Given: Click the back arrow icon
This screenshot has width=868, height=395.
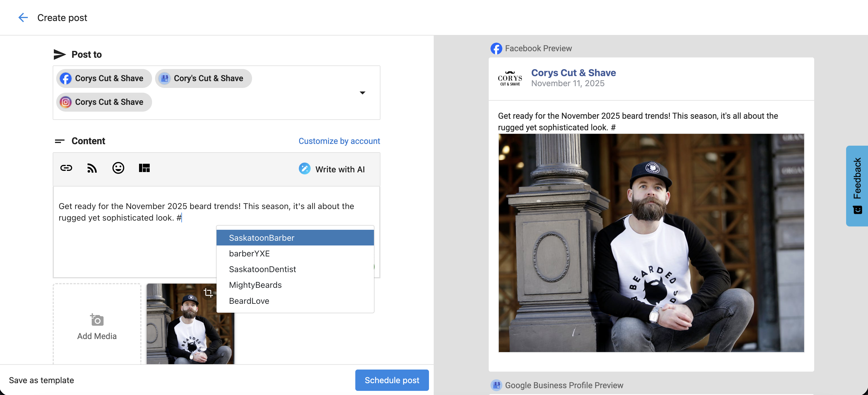Looking at the screenshot, I should 23,17.
